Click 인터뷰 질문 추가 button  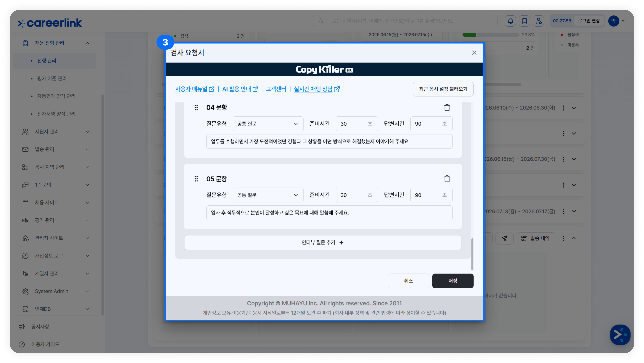(323, 242)
